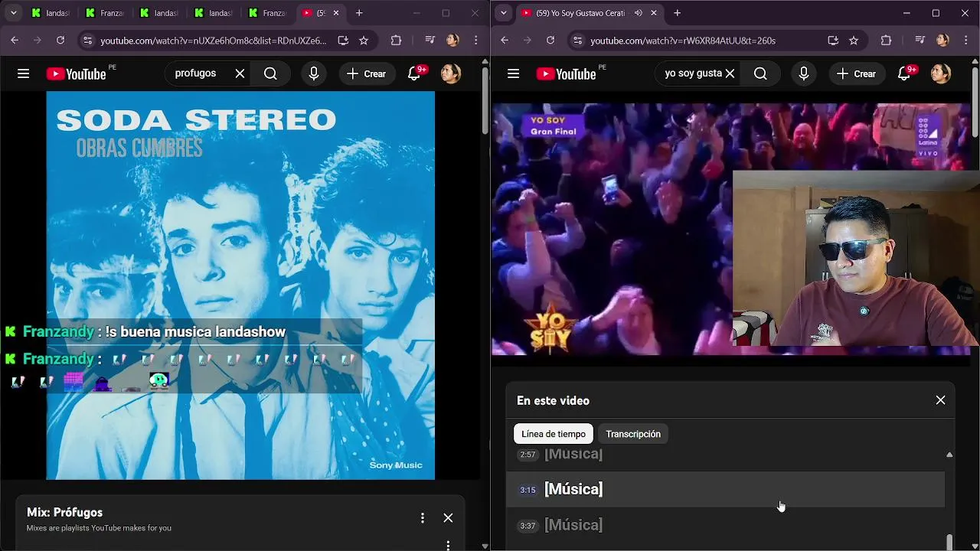Close the Yo Soy Gustavo Cerati tab

(654, 13)
